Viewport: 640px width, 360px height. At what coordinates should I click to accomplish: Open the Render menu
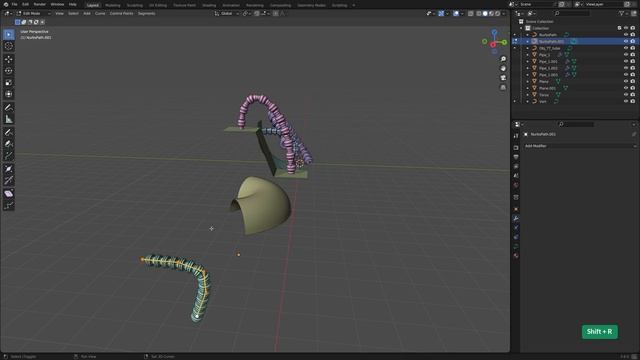(x=40, y=4)
